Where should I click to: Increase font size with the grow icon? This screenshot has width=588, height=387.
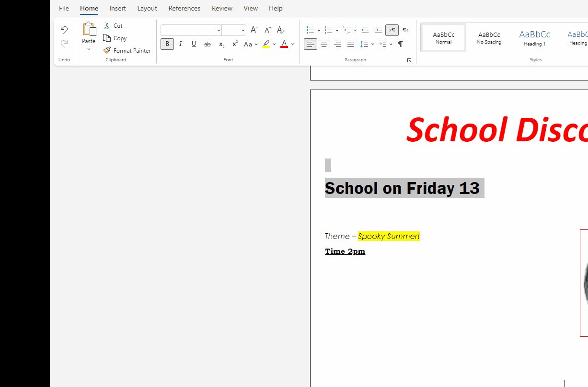click(x=254, y=30)
